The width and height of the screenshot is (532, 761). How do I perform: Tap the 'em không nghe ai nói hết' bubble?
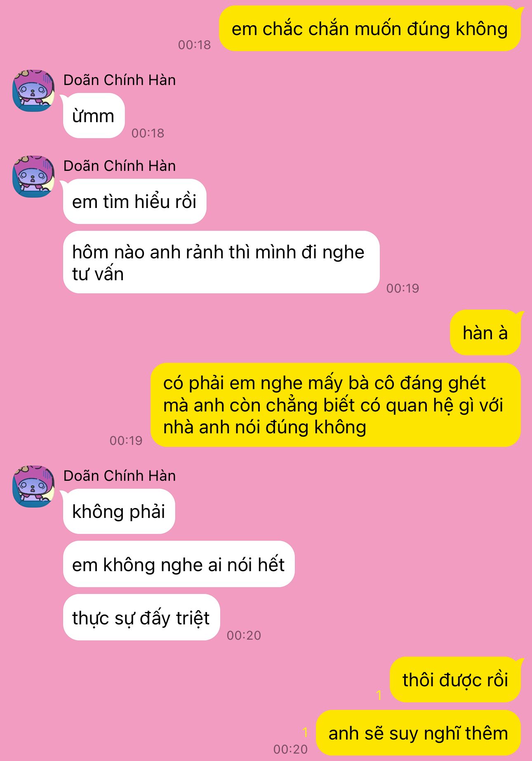(x=179, y=564)
